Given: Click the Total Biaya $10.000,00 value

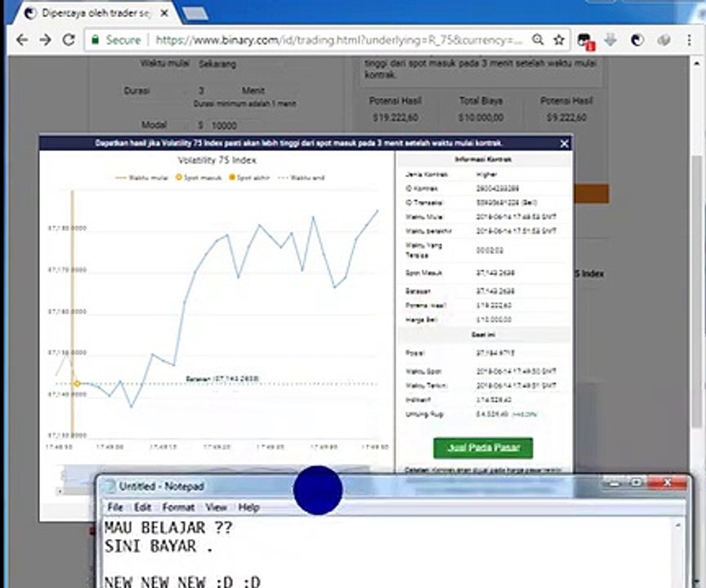Looking at the screenshot, I should click(x=480, y=118).
